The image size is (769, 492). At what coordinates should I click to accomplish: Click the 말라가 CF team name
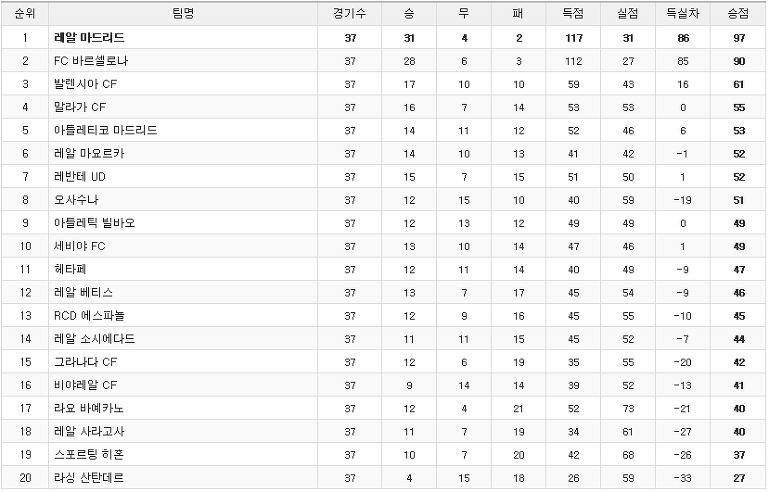pos(80,107)
